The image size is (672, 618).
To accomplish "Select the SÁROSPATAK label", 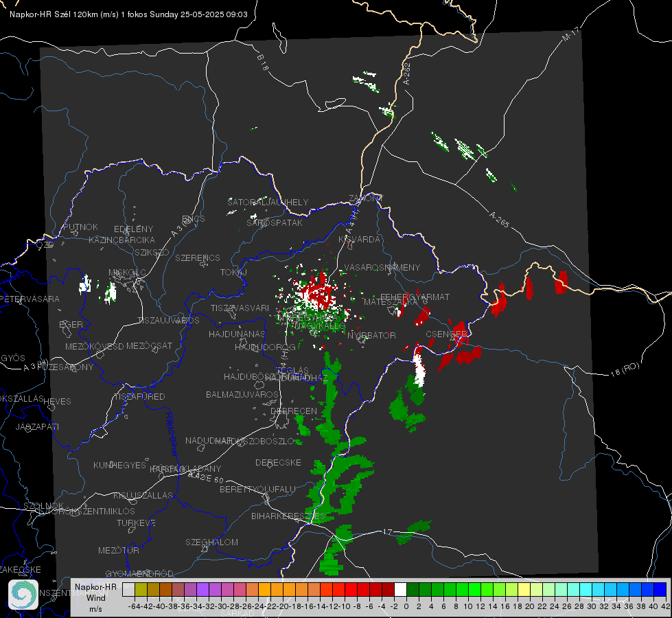I will (x=275, y=222).
